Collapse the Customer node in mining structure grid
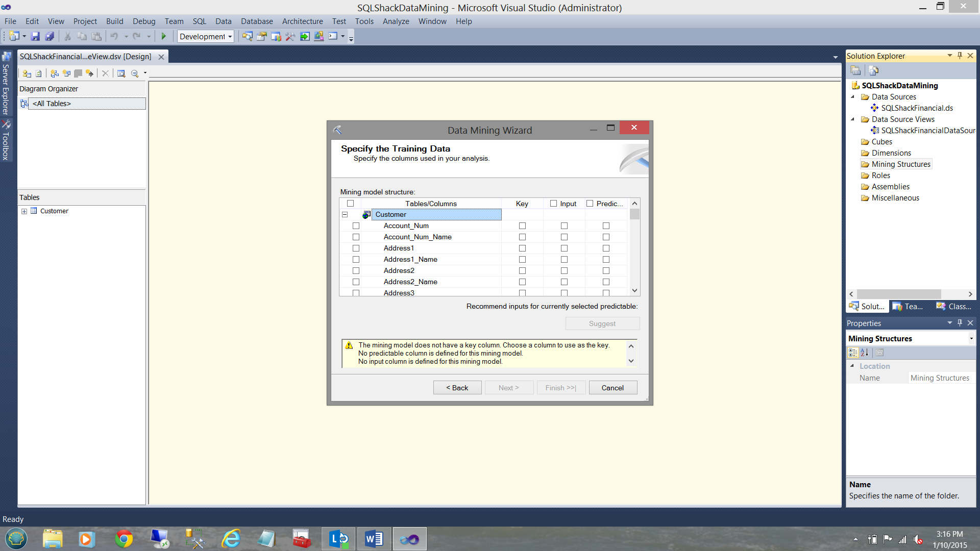Viewport: 980px width, 551px height. tap(345, 215)
